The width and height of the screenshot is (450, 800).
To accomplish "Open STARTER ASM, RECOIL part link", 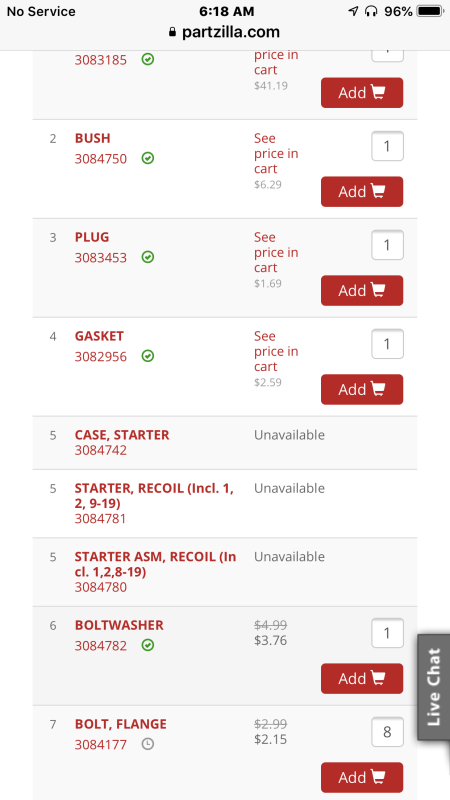I will click(x=155, y=564).
